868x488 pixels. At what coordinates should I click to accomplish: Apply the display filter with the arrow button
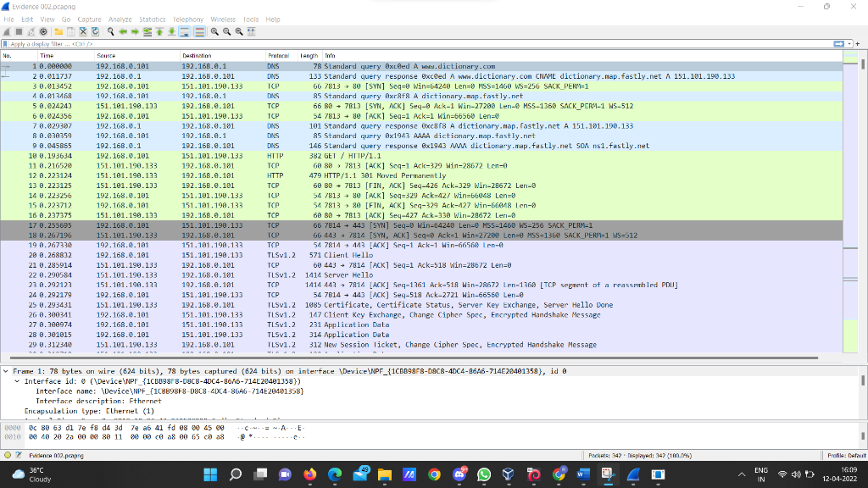click(x=837, y=43)
